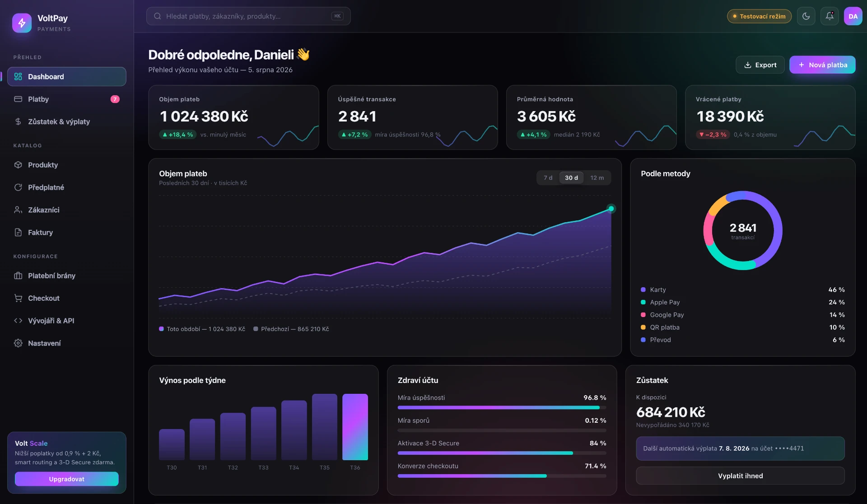
Task: Click the Apple Pay legend color dot
Action: click(x=643, y=303)
